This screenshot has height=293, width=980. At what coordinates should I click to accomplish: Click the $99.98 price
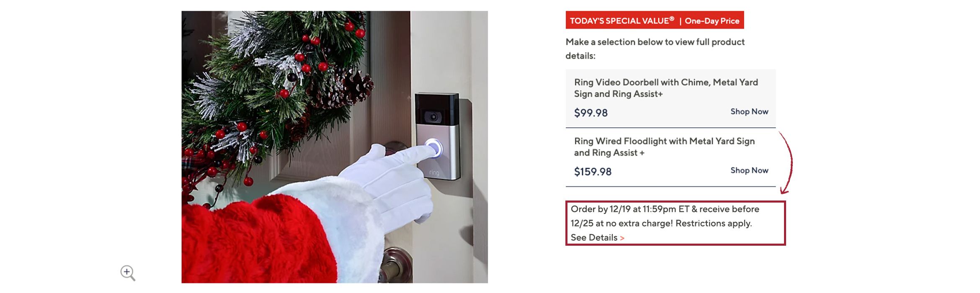pos(591,113)
